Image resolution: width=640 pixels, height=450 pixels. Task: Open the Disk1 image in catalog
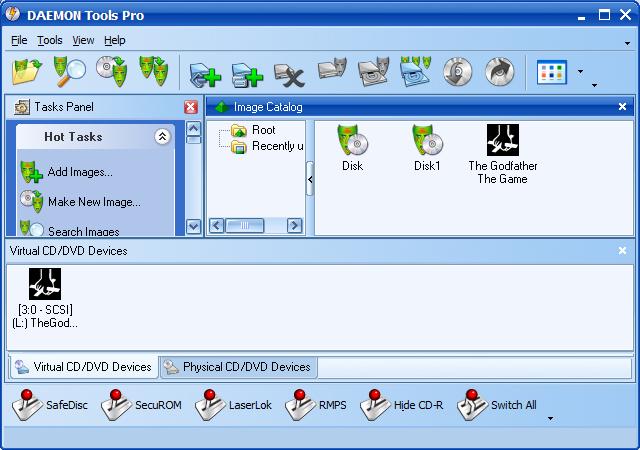tap(427, 148)
